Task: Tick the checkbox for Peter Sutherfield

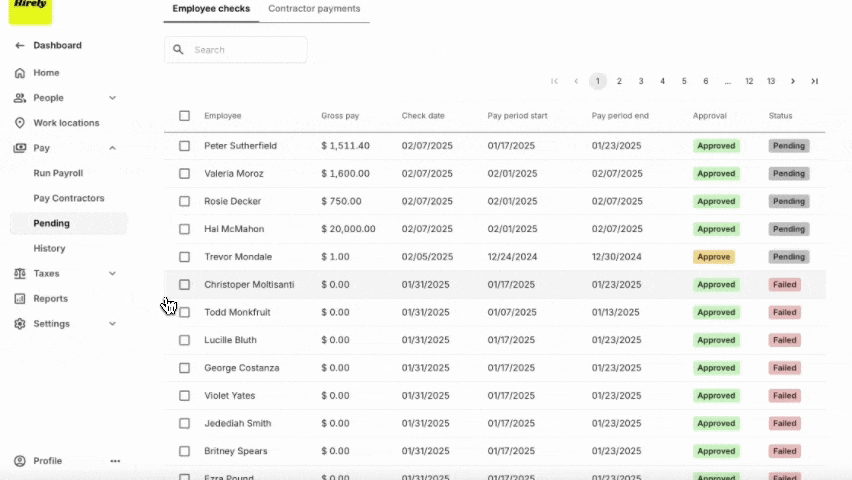Action: (184, 146)
